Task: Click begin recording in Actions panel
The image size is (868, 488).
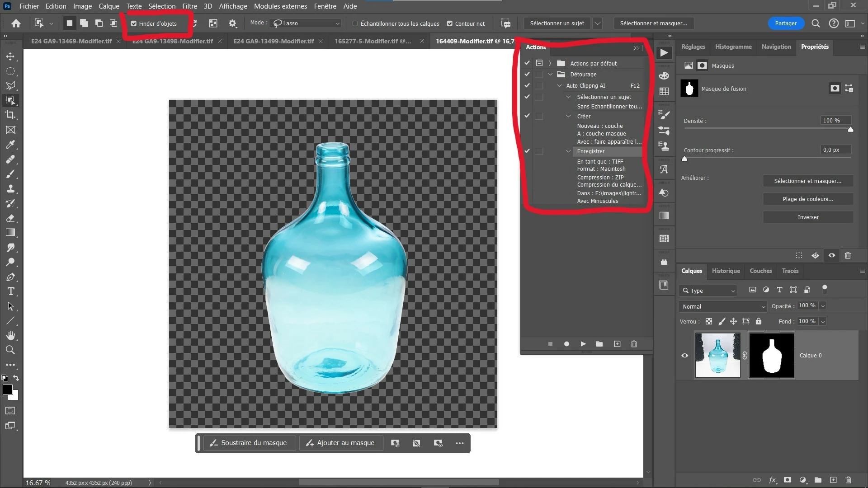Action: point(566,344)
